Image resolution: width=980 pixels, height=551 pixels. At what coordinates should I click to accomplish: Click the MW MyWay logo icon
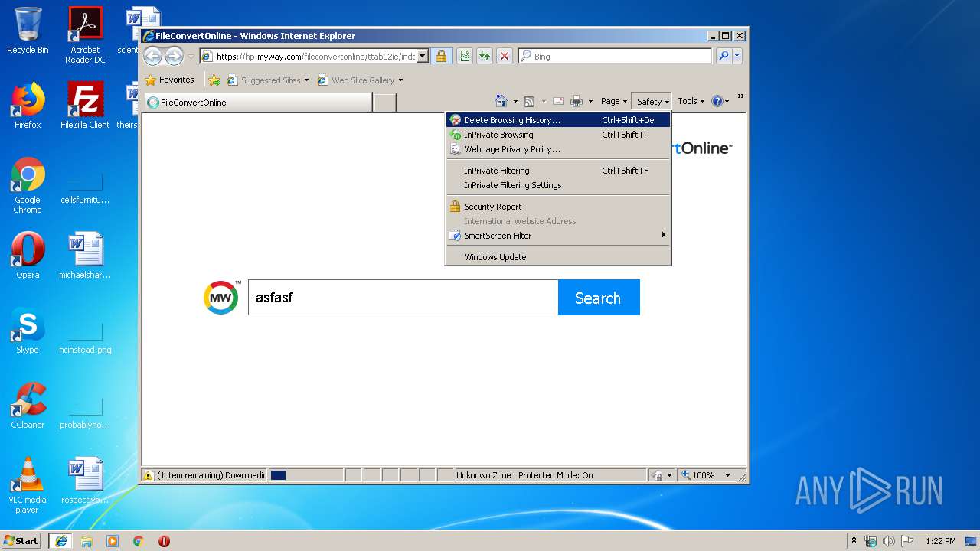220,298
